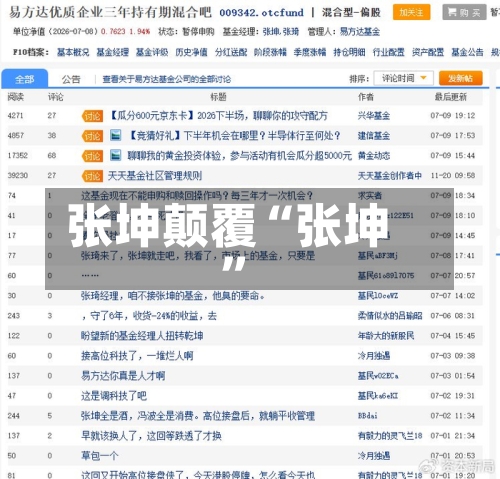500x479 pixels.
Task: Open 基金评级 in F10 archive
Action: (x=152, y=52)
